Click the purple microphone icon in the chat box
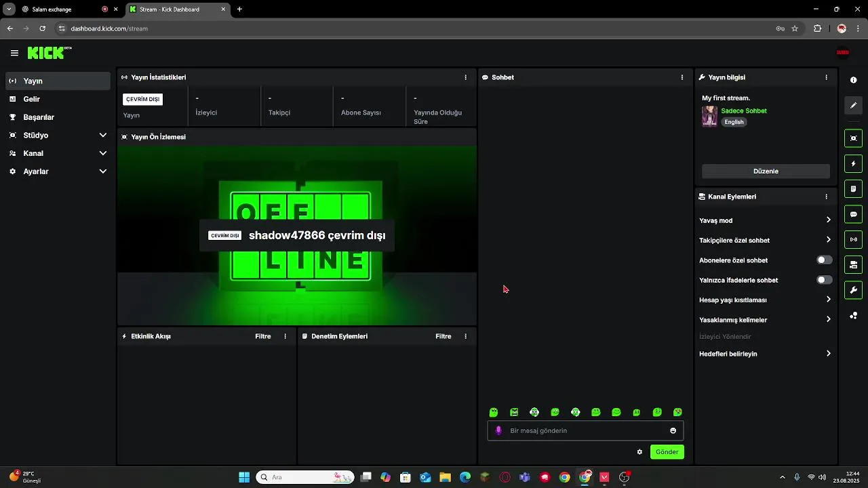The height and width of the screenshot is (488, 868). click(499, 430)
